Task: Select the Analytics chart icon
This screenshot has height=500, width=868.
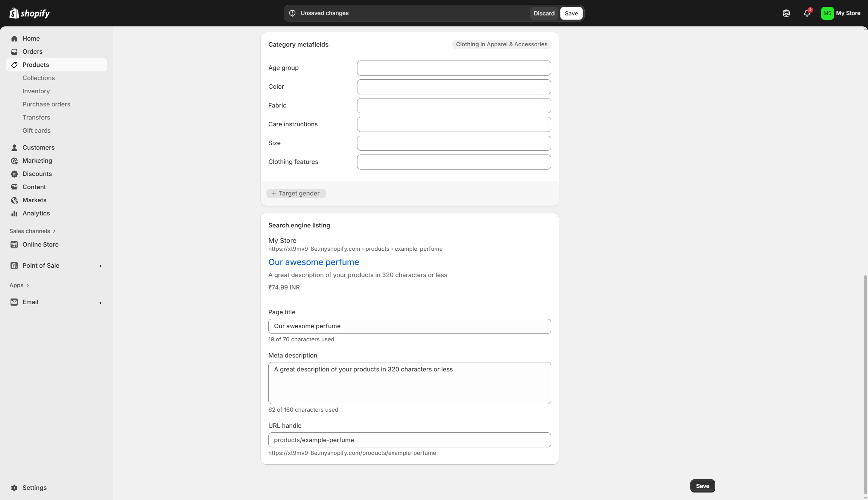Action: tap(14, 213)
